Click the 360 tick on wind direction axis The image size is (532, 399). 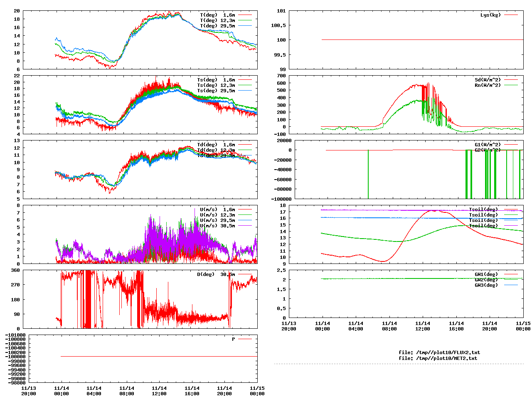(x=15, y=270)
